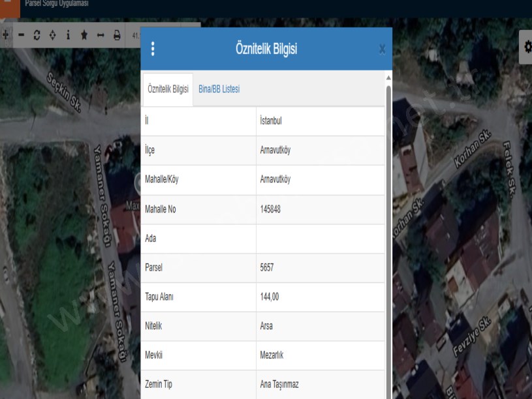Click the crosshair locate icon
Viewport: 532px width, 399px height.
click(x=53, y=35)
